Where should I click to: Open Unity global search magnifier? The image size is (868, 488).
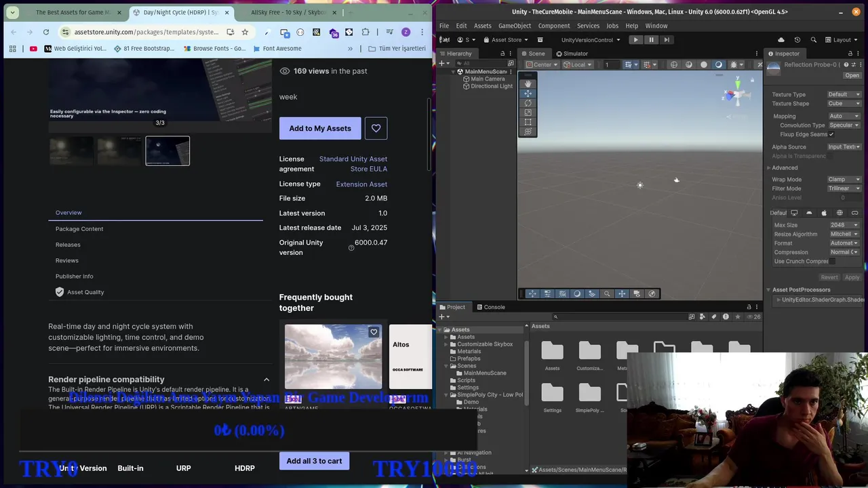814,40
